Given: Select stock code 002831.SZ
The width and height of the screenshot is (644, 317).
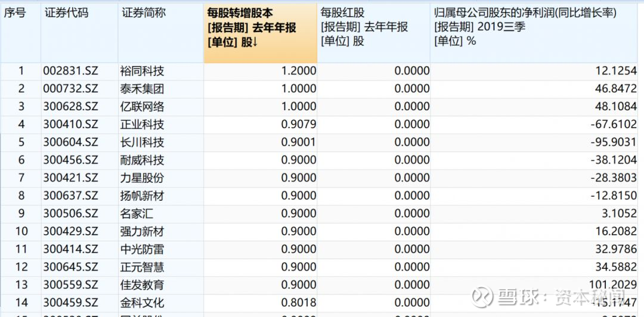Looking at the screenshot, I should 70,71.
